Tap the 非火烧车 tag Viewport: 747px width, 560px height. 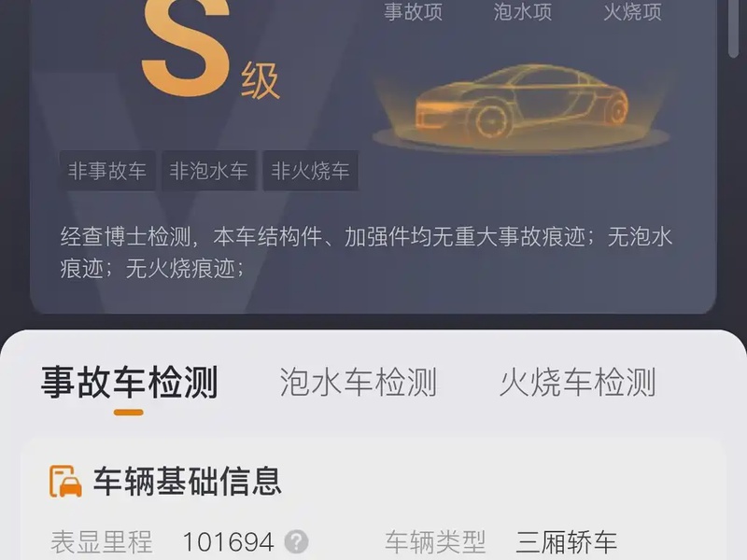tap(310, 171)
